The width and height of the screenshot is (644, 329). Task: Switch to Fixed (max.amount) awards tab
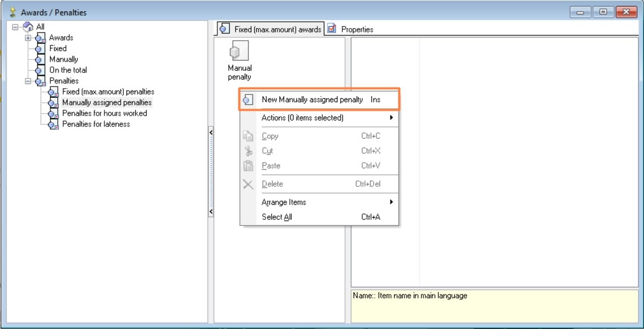coord(271,29)
